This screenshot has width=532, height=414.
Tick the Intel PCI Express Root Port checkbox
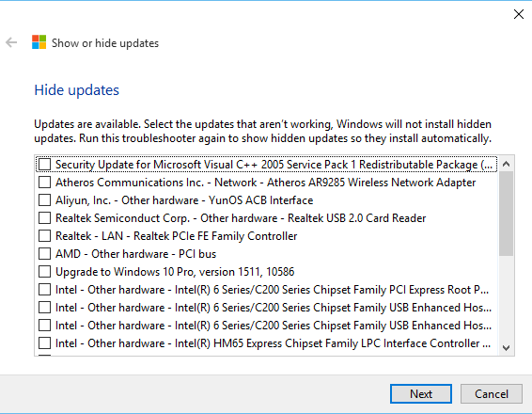[x=44, y=290]
